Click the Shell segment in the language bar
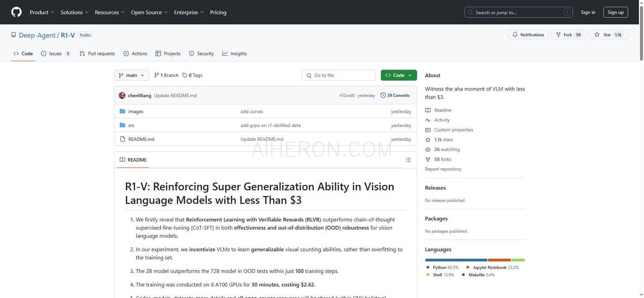 click(517, 260)
